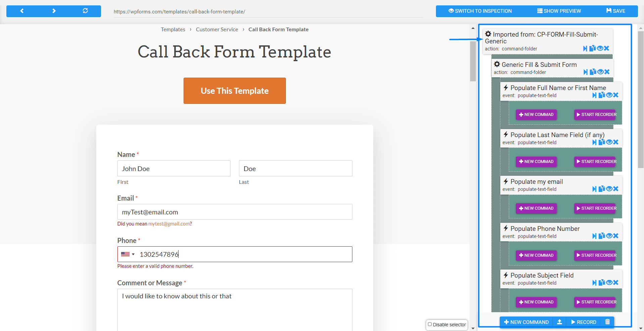This screenshot has width=644, height=331.
Task: Duplicate the Generic Fill & Submit Form folder
Action: click(x=593, y=72)
